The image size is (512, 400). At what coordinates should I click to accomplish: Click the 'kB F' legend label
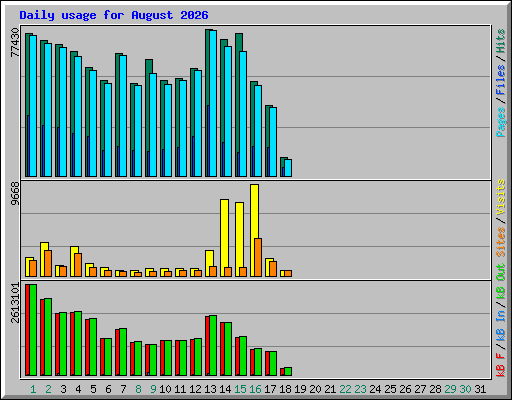pos(501,365)
